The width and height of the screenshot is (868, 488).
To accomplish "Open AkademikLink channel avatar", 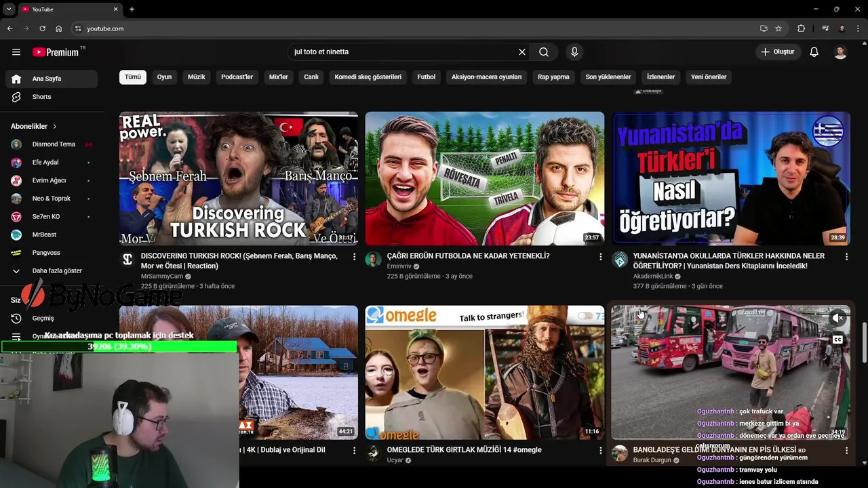I will coord(620,260).
